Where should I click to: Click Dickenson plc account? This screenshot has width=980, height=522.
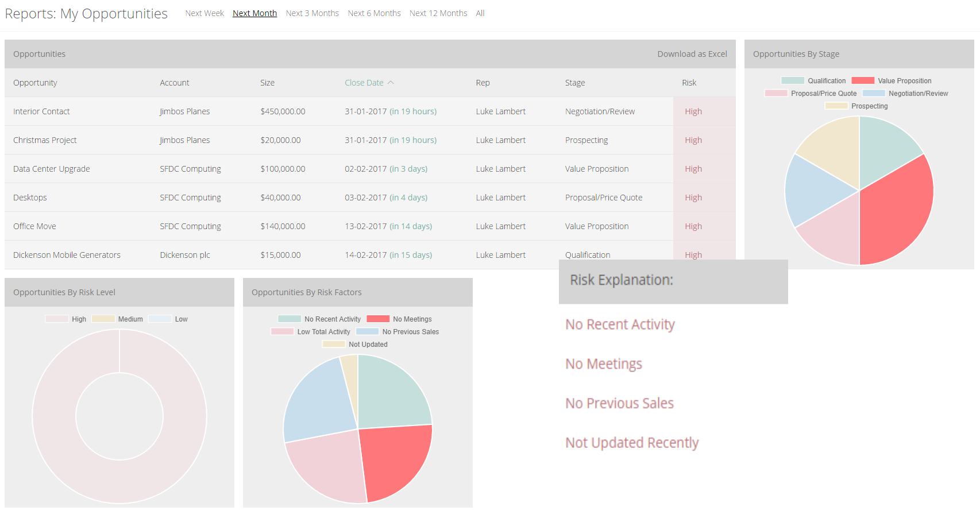pyautogui.click(x=185, y=255)
